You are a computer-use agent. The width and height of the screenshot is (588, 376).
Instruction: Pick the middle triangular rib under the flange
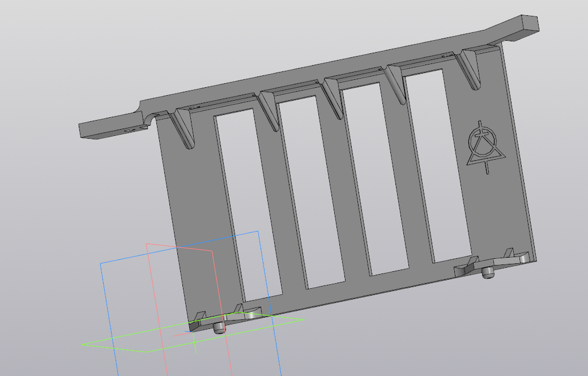(x=334, y=97)
